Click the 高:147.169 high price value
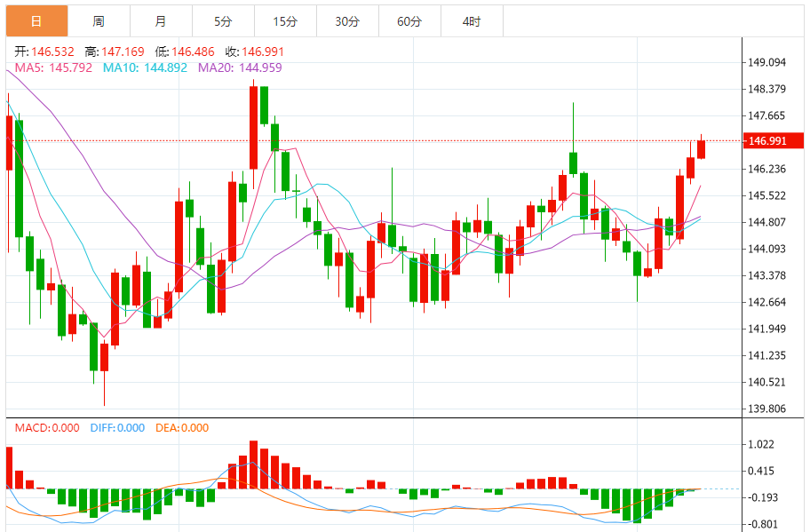 (x=115, y=52)
